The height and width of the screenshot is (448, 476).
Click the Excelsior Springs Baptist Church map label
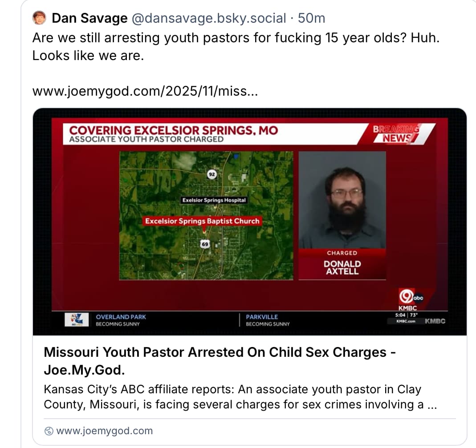coord(202,221)
